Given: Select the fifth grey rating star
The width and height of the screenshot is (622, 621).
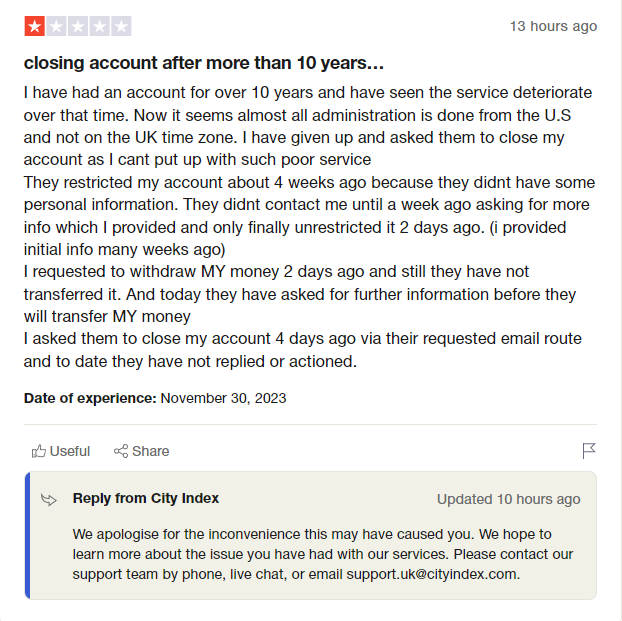Looking at the screenshot, I should (x=120, y=26).
